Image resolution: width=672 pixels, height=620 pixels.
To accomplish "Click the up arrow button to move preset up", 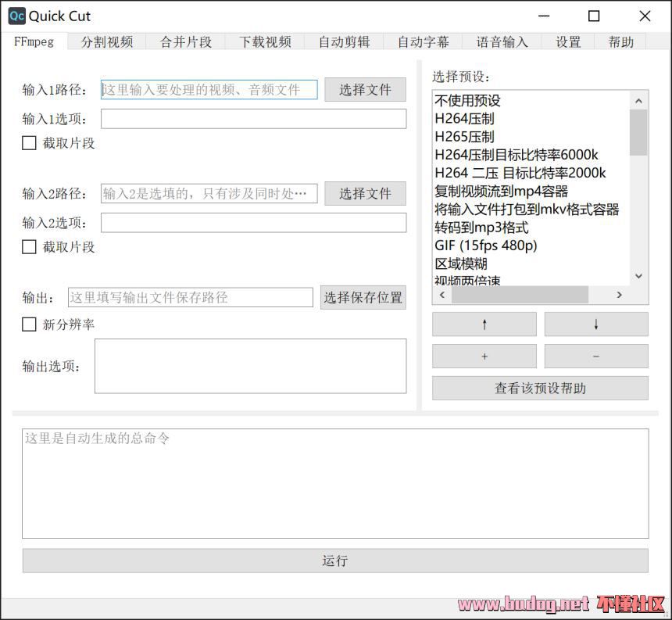I will click(484, 324).
